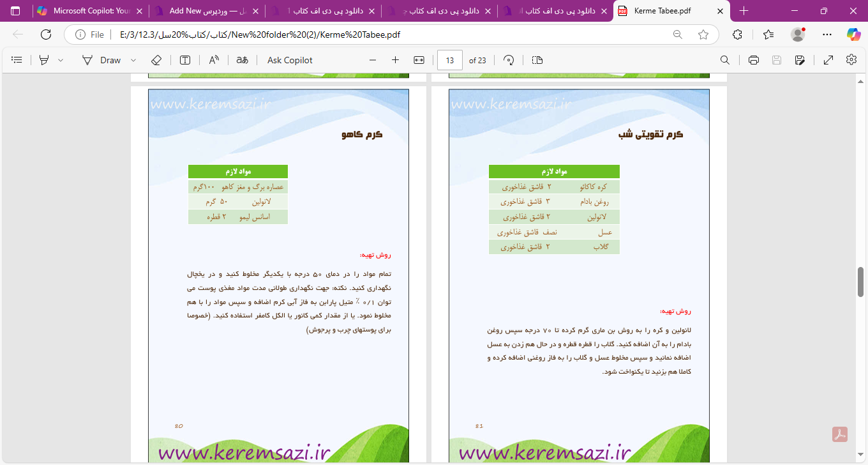Viewport: 868px width, 465px height.
Task: Open PDF toolbar settings gear
Action: coord(851,60)
